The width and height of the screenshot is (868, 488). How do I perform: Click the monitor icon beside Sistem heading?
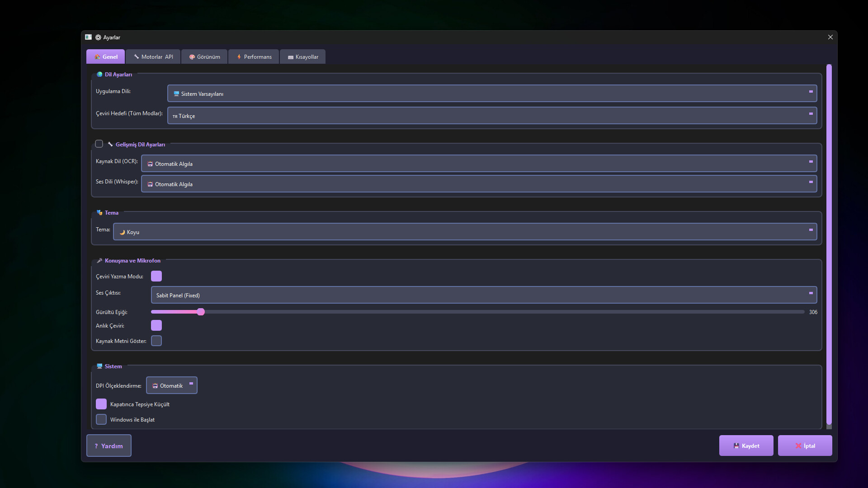pyautogui.click(x=99, y=366)
